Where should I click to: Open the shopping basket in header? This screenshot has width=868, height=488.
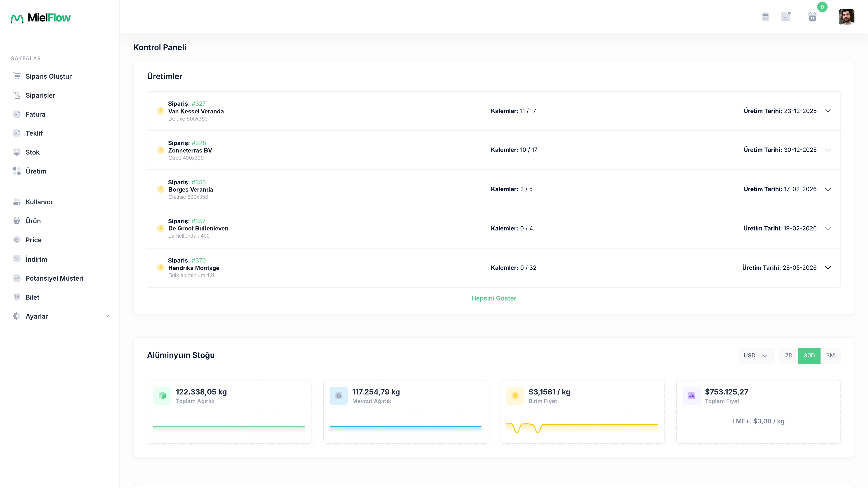pos(812,17)
